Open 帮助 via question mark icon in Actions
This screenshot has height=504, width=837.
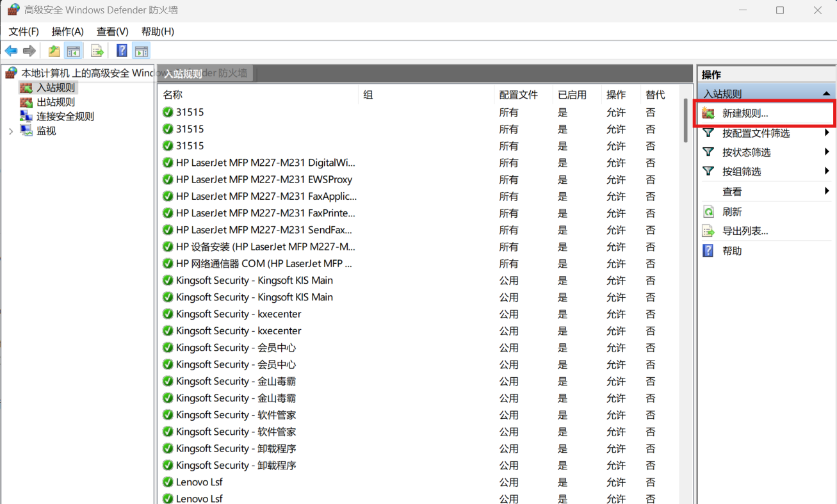click(x=708, y=250)
